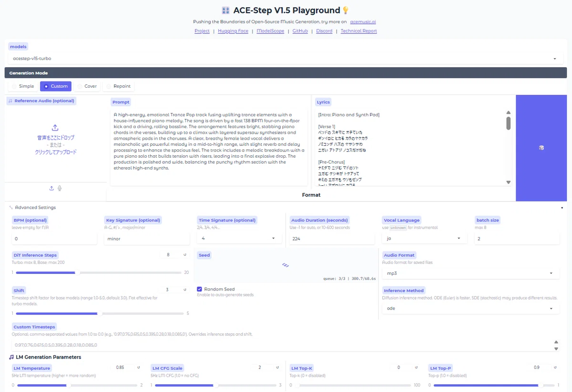Click the wrench icon next to Advanced Settings
572x392 pixels.
pyautogui.click(x=11, y=208)
